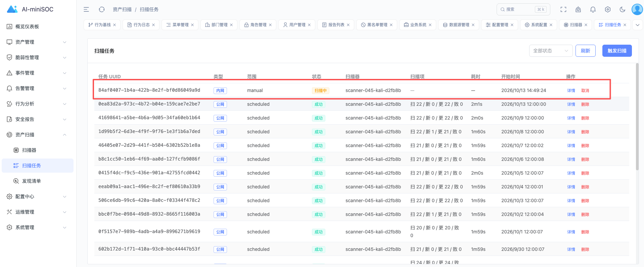Click the lock-screen icon in header
This screenshot has width=644, height=267.
point(578,9)
